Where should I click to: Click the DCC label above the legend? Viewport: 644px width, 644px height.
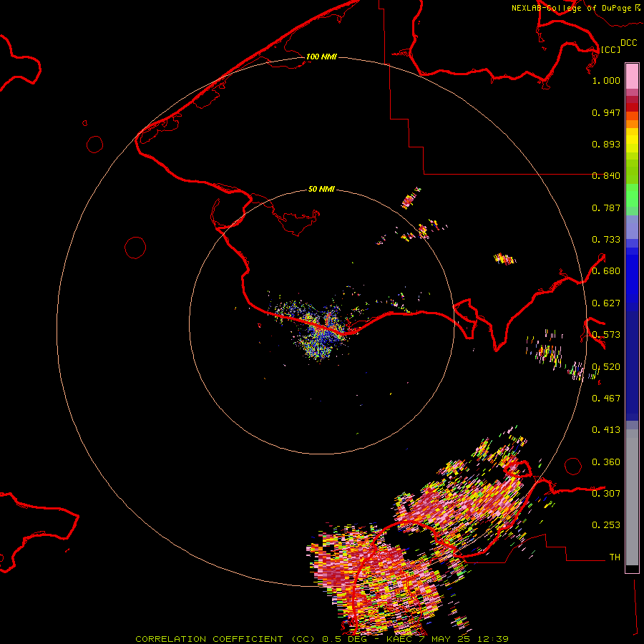pyautogui.click(x=628, y=43)
